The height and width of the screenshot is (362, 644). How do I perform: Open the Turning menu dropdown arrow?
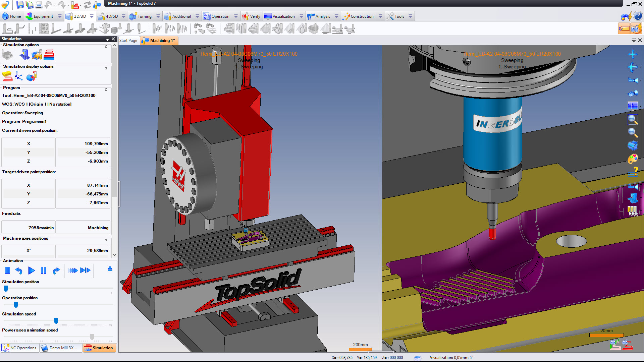pos(158,16)
